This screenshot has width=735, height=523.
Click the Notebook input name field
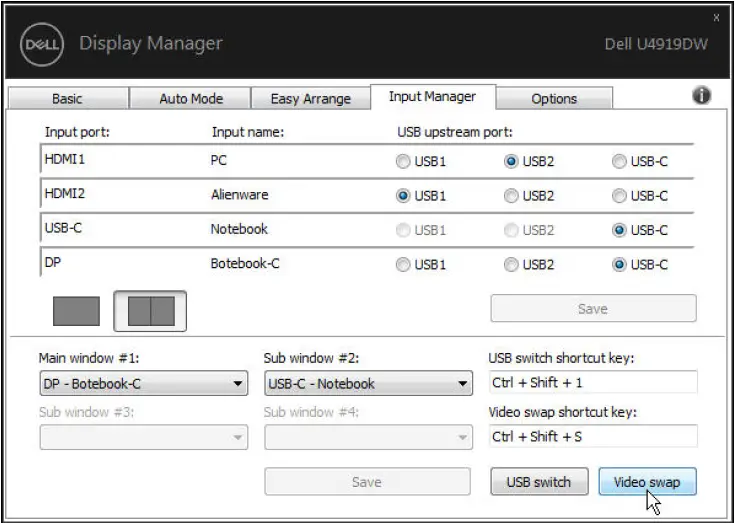(239, 229)
